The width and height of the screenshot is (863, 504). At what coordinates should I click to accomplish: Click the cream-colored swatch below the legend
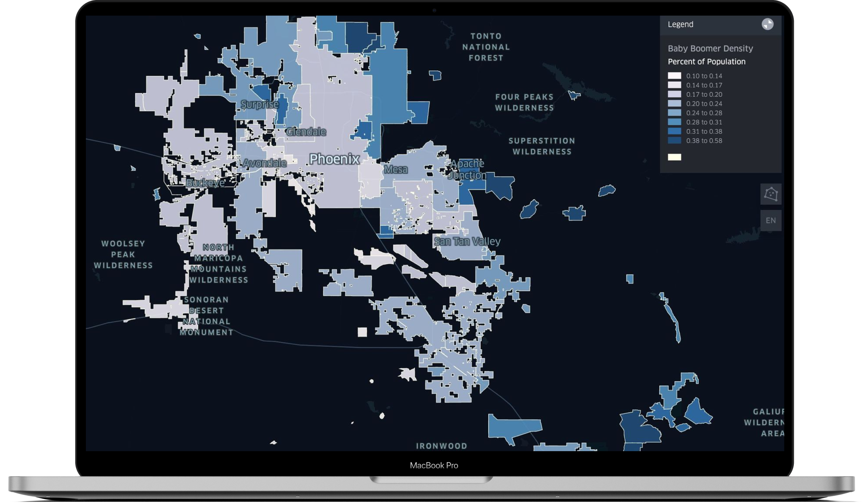point(674,157)
